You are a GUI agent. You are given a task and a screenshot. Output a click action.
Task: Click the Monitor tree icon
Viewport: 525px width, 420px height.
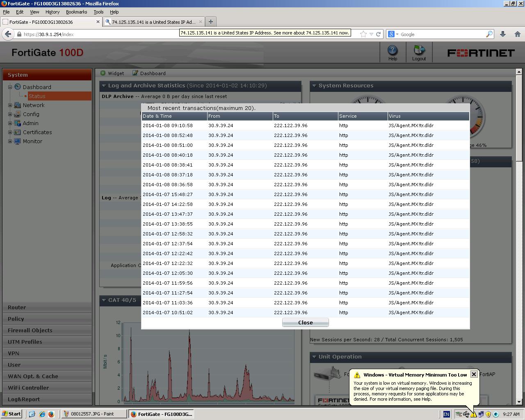17,141
